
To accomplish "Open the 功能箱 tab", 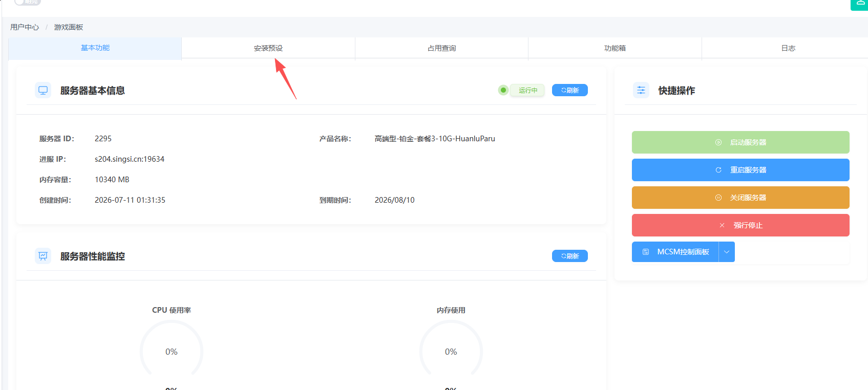I will 615,48.
